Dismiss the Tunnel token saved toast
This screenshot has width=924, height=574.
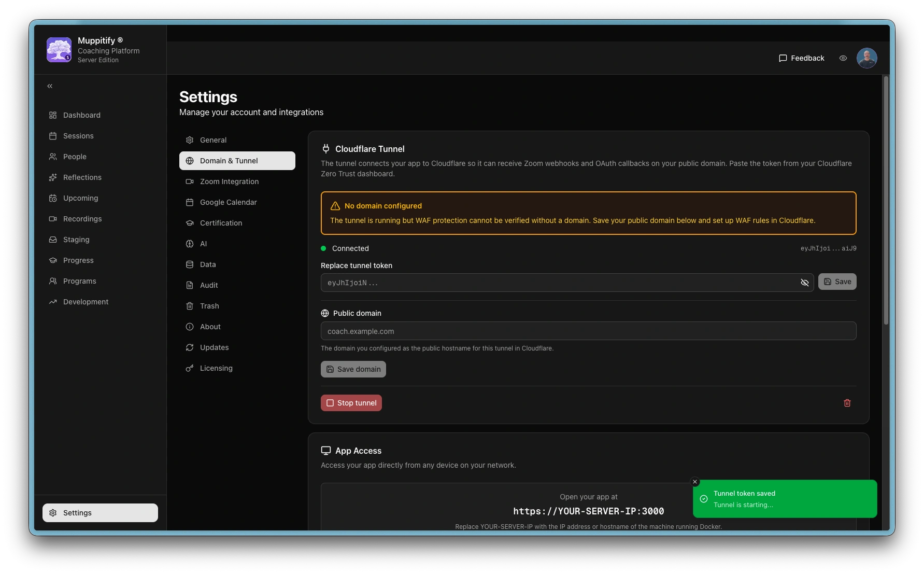[x=695, y=482]
